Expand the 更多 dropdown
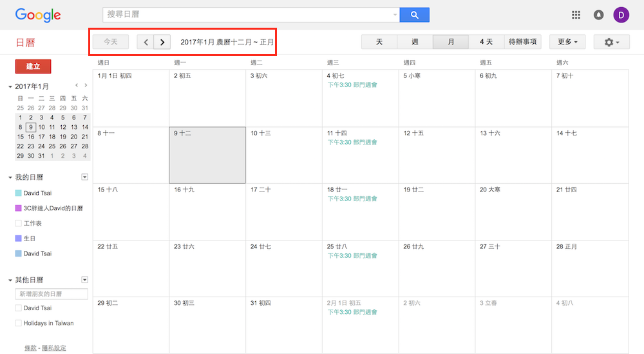644x354 pixels. point(567,43)
